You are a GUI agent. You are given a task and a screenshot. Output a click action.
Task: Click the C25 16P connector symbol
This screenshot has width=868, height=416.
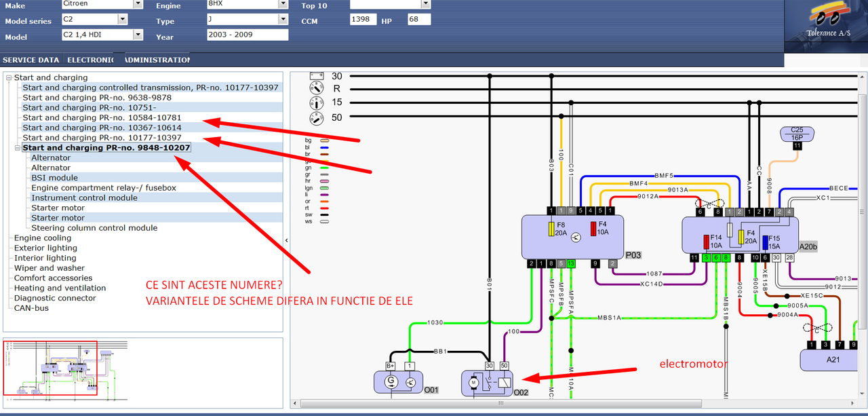(x=797, y=134)
